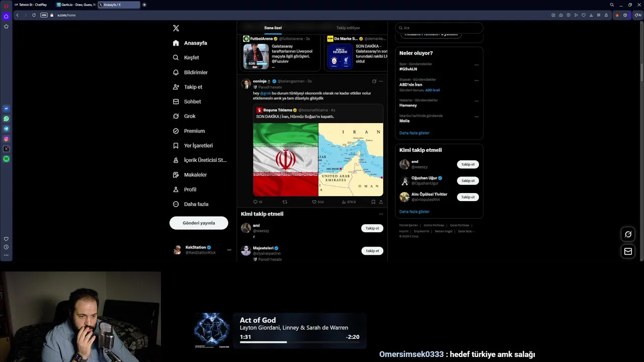Open more options for ABD'nin İran trend

[x=476, y=80]
